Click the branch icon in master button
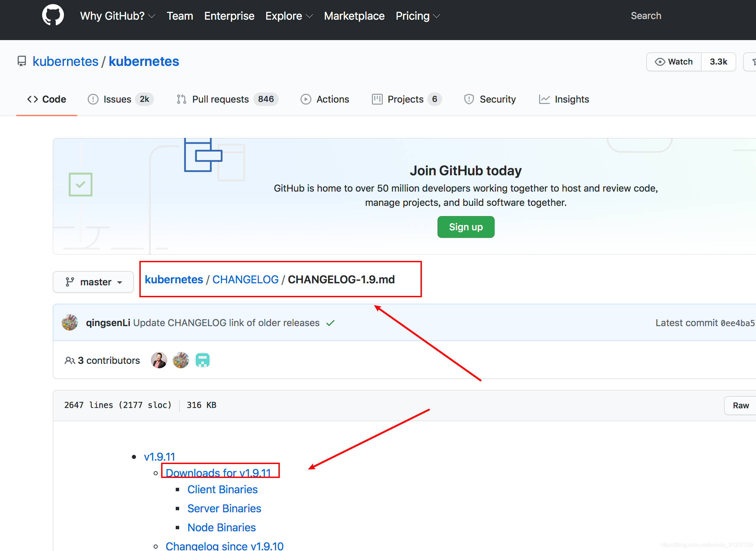756x551 pixels. [70, 282]
